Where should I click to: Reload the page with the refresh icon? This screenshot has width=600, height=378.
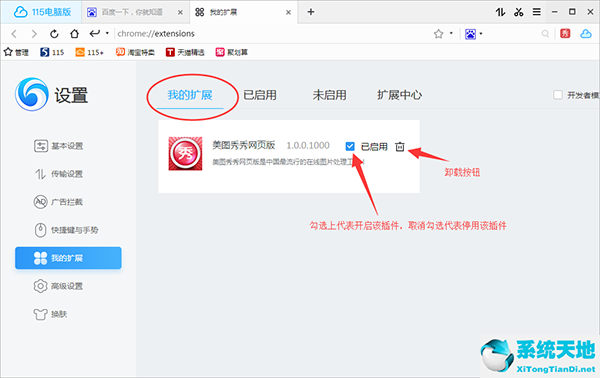[54, 34]
